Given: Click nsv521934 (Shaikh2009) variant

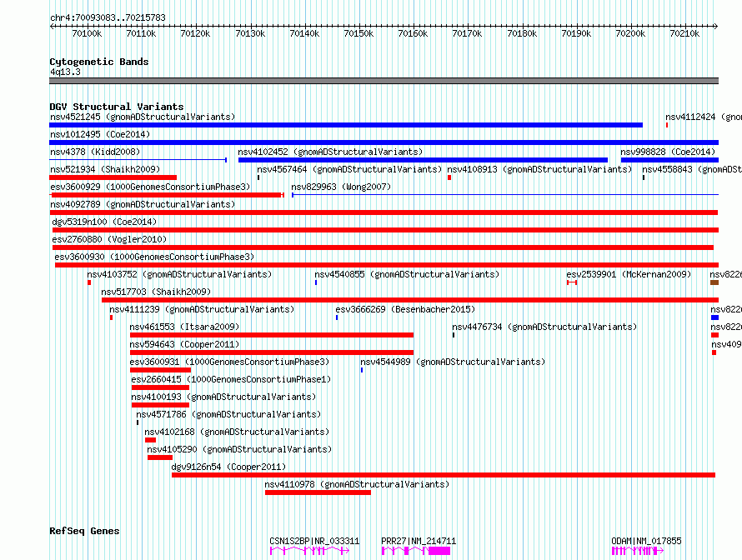Looking at the screenshot, I should pos(105,169).
